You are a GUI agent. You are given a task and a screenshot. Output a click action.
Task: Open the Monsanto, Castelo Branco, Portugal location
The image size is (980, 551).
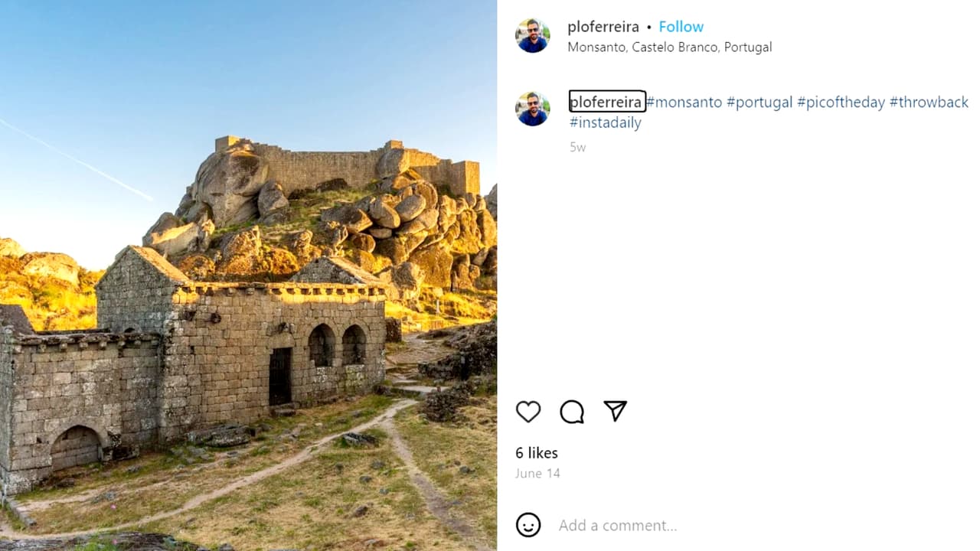pyautogui.click(x=669, y=47)
